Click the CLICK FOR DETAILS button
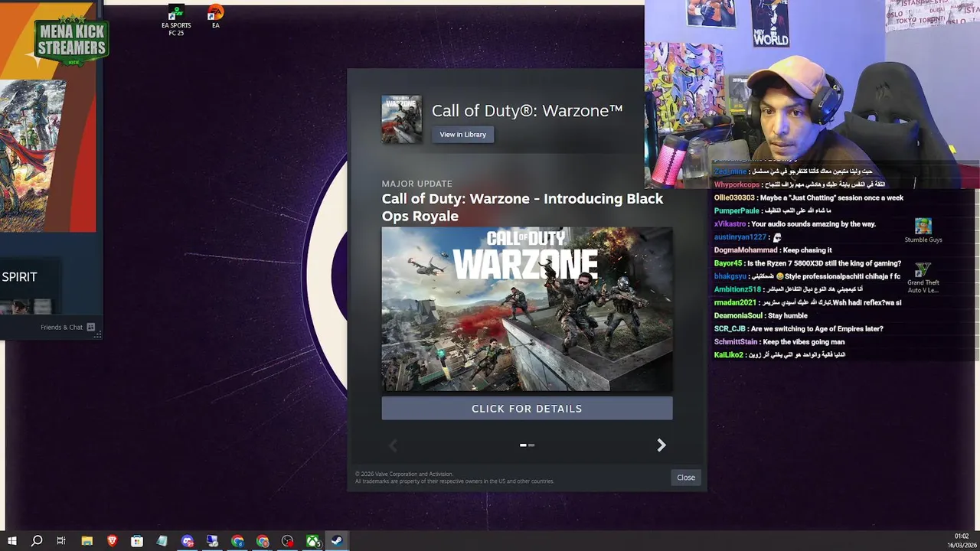The width and height of the screenshot is (980, 551). pyautogui.click(x=527, y=409)
